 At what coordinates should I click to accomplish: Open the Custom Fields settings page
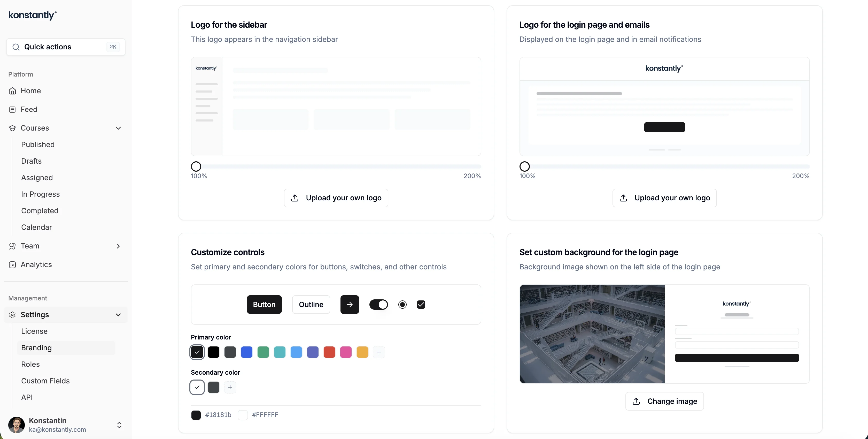(x=45, y=381)
